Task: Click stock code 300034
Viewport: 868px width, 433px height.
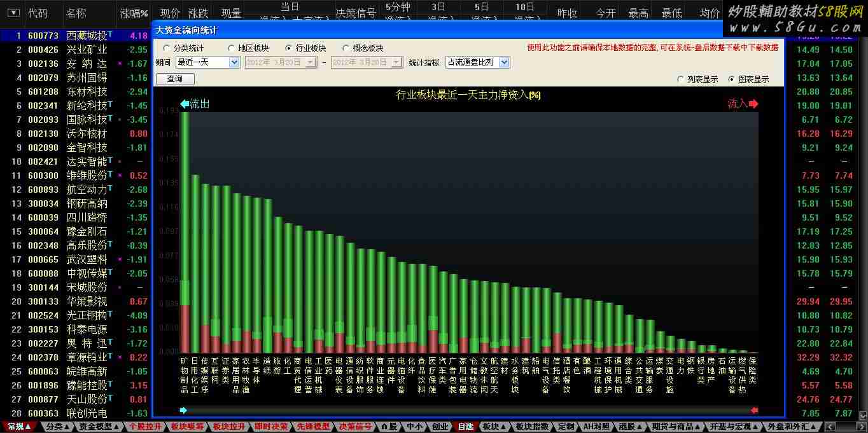Action: click(x=43, y=203)
